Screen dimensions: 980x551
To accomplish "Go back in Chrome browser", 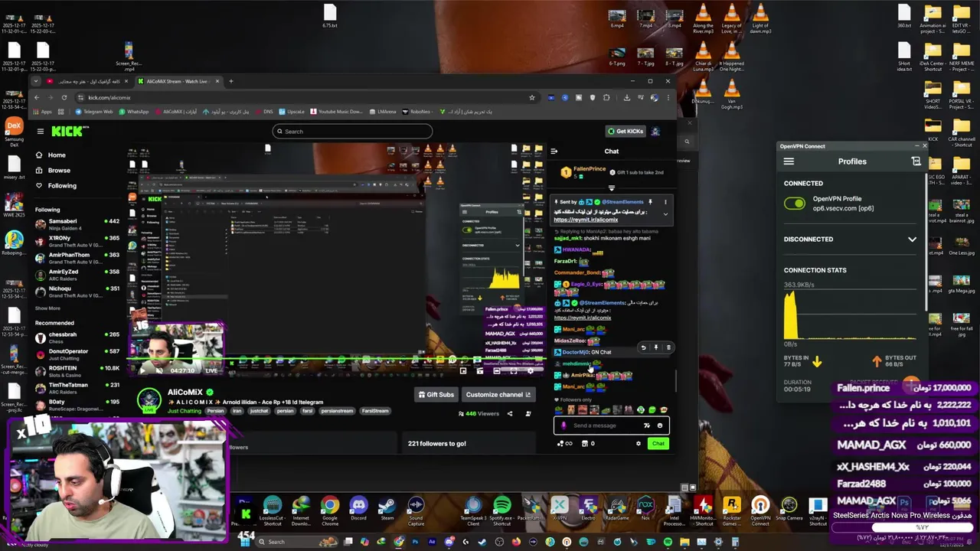I will [x=36, y=98].
